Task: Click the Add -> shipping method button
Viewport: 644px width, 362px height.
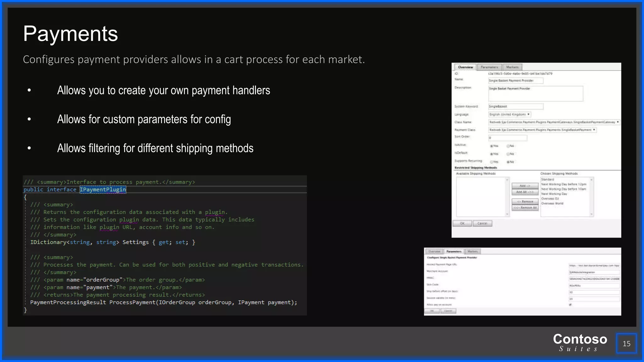Action: [525, 186]
